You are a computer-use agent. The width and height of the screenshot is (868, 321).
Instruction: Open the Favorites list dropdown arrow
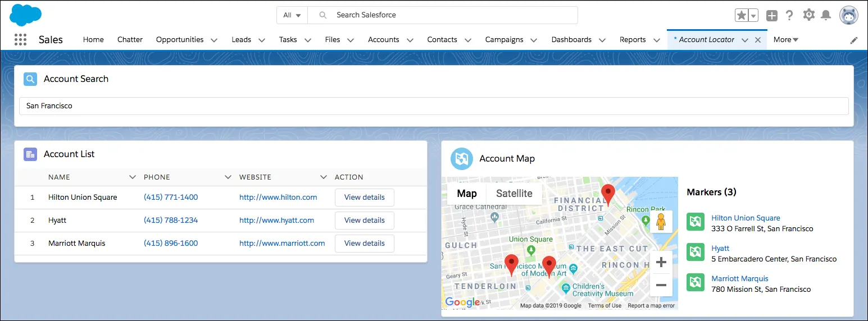[753, 15]
